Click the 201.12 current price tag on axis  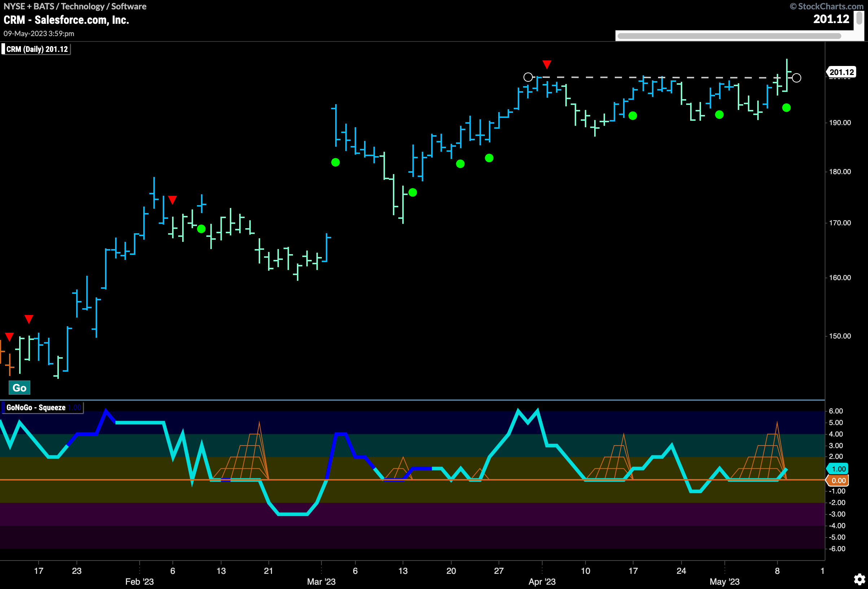841,72
